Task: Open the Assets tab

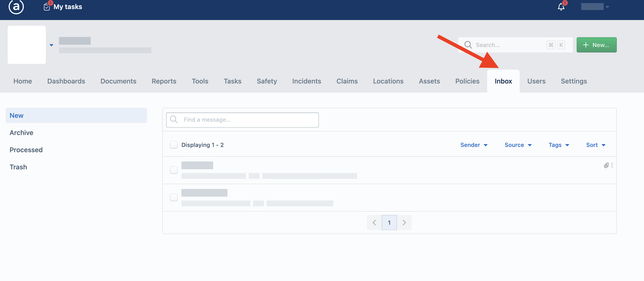Action: (429, 81)
